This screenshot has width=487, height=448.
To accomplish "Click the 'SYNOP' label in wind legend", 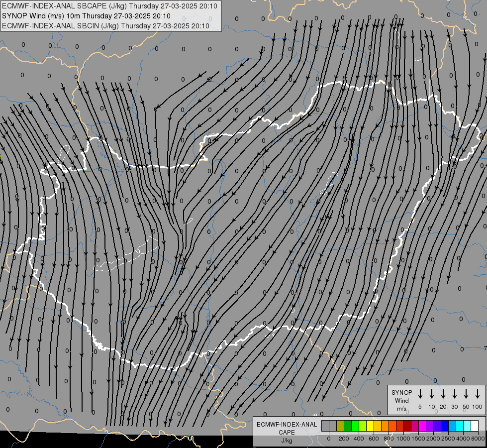I will pos(401,392).
